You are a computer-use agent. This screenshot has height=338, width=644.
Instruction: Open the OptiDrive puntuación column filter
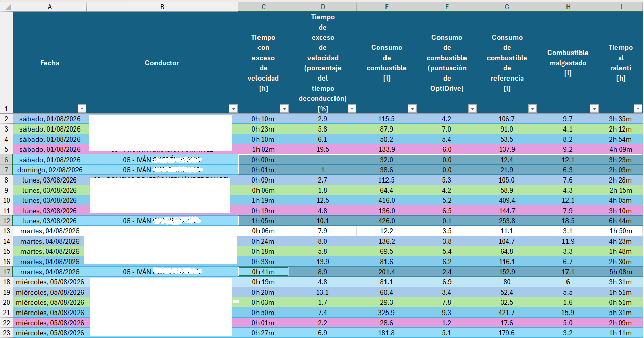[x=472, y=108]
